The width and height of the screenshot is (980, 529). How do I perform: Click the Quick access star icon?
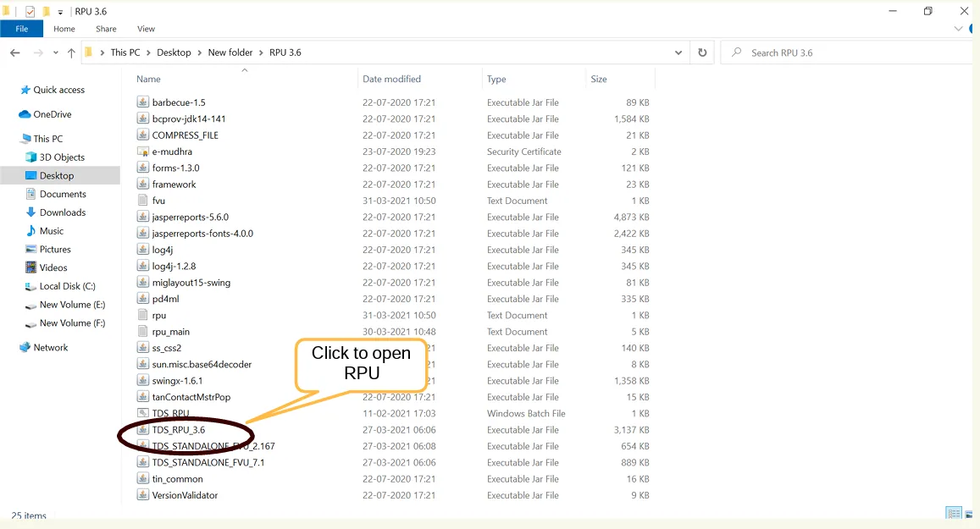point(25,90)
